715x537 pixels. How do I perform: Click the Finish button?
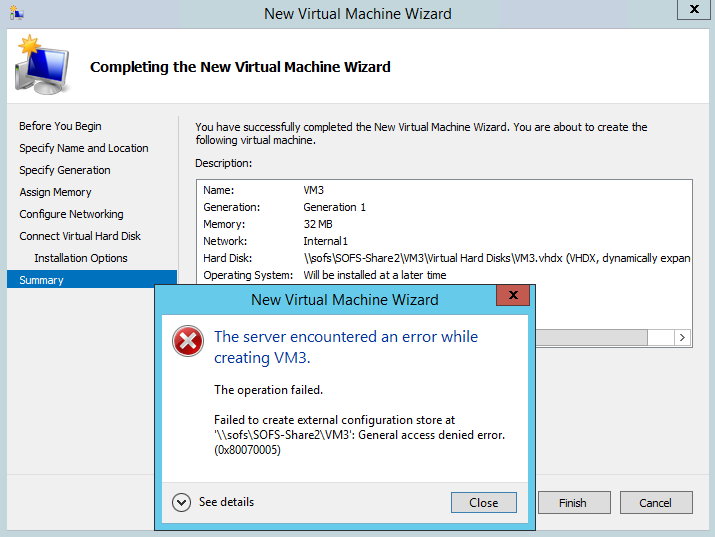point(572,502)
